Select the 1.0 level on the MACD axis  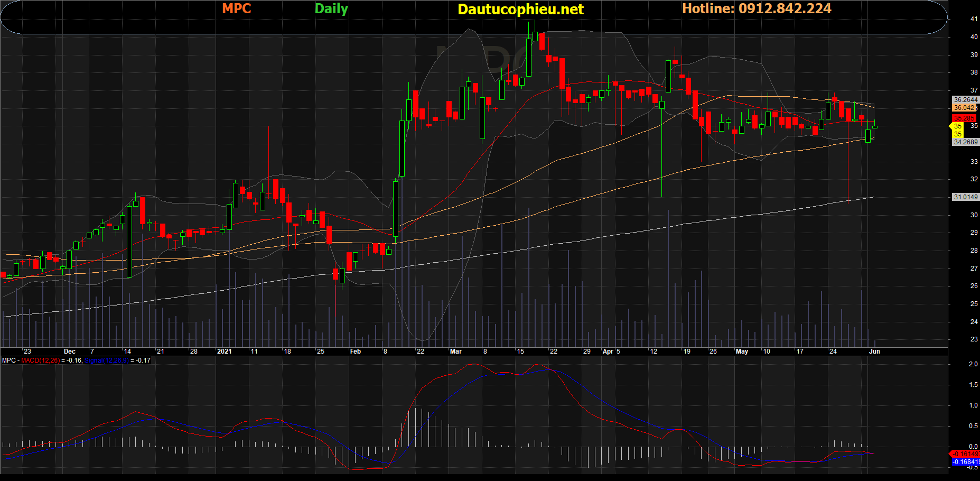[x=973, y=405]
